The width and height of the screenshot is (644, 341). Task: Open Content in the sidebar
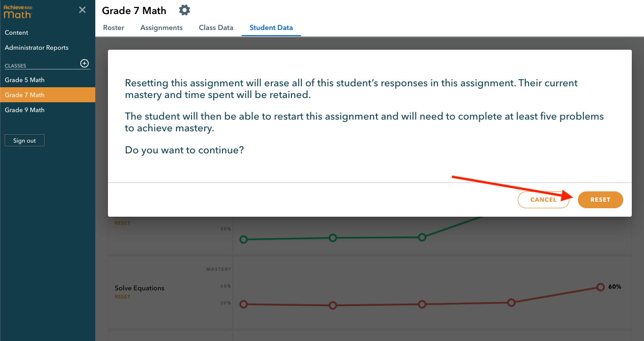16,32
